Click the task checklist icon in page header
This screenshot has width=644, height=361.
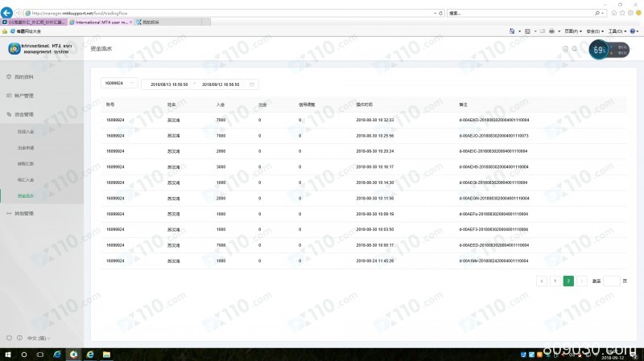point(565,49)
